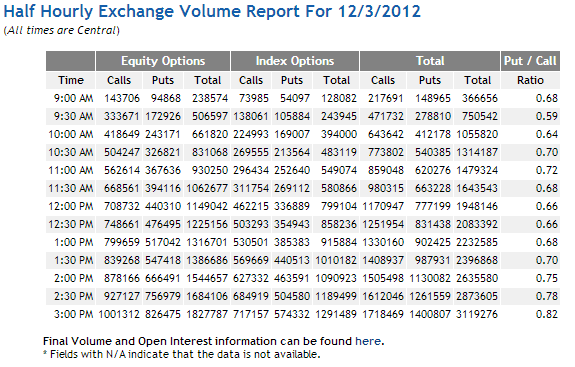Screen dimensions: 575x367
Task: Select the Ratio column header
Action: pos(530,80)
